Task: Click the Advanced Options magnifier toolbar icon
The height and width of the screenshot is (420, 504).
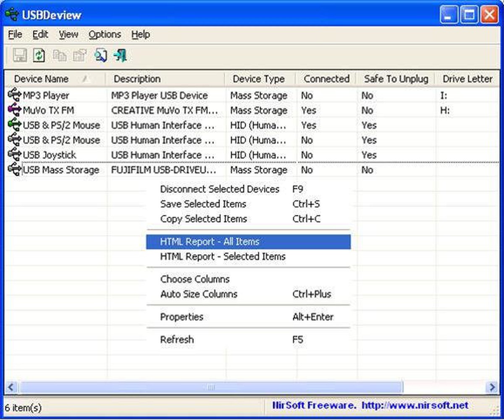Action: coord(100,55)
